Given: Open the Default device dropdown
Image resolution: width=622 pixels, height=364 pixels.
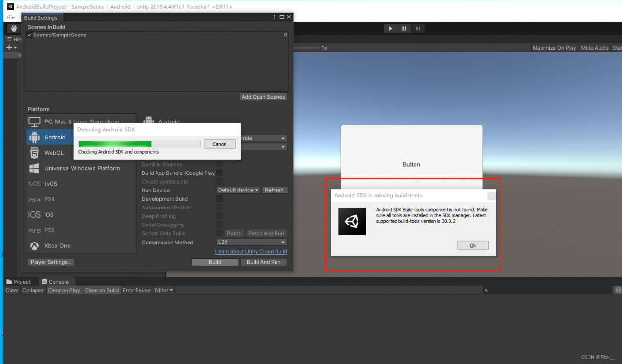Looking at the screenshot, I should click(x=238, y=190).
